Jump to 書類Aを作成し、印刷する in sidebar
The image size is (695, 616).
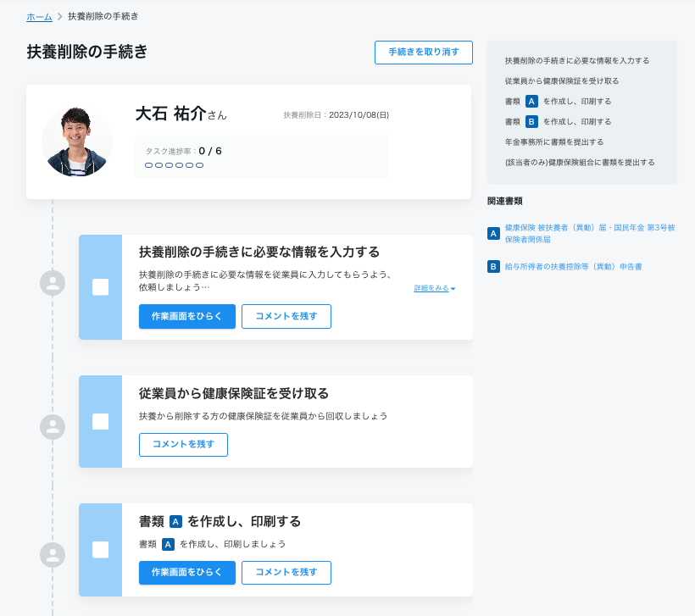coord(558,101)
